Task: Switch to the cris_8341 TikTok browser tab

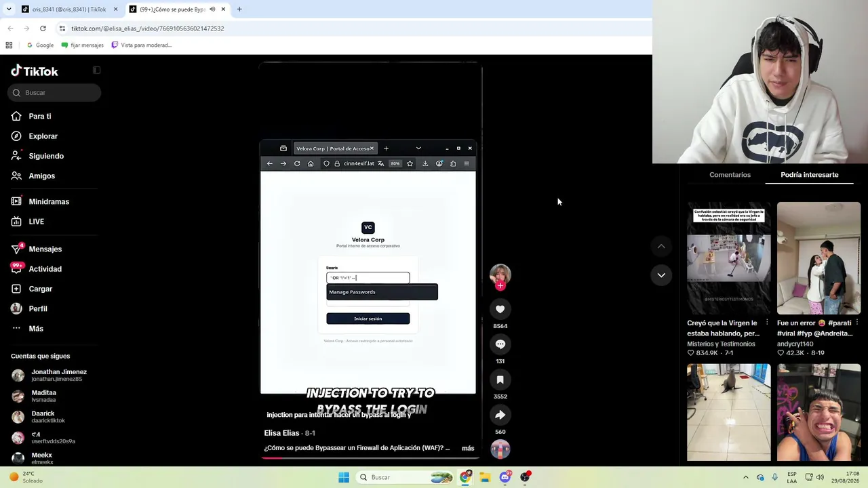Action: (68, 9)
